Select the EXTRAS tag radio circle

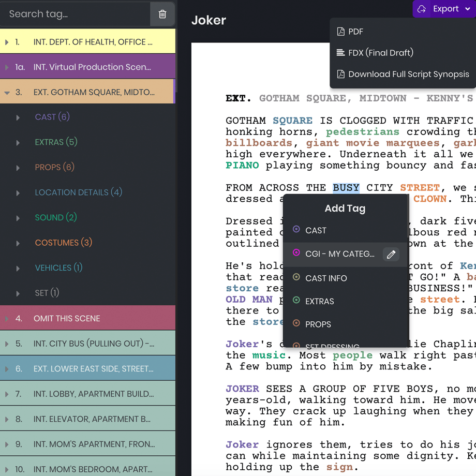coord(296,300)
